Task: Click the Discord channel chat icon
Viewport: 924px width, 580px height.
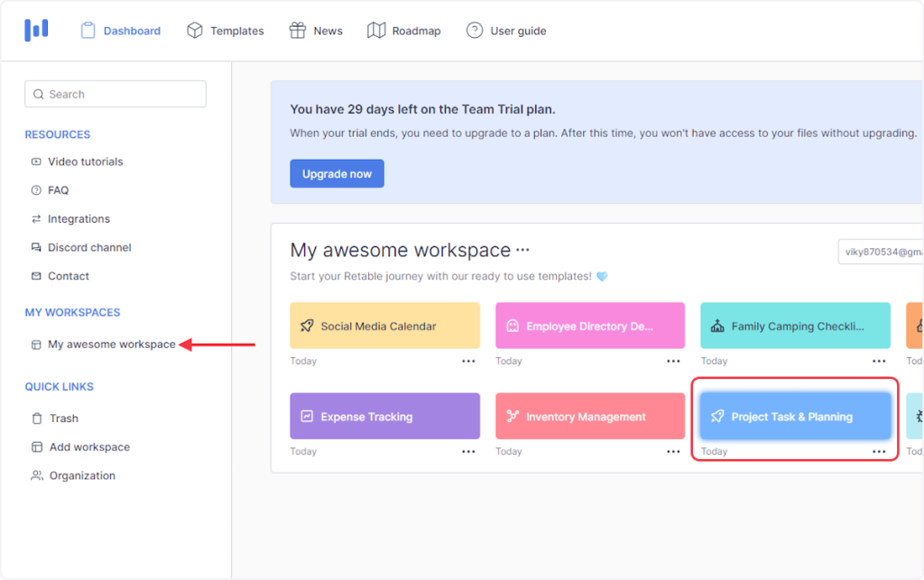Action: click(x=36, y=247)
